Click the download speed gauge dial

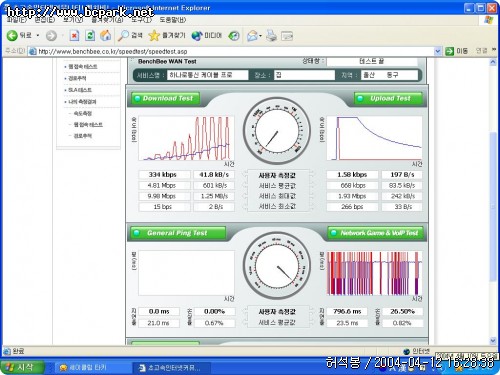[277, 131]
